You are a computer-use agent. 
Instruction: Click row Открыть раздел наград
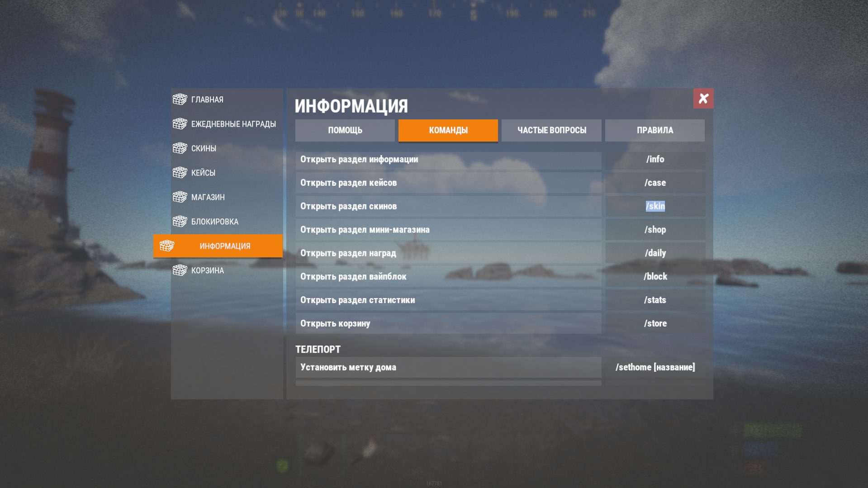pyautogui.click(x=448, y=254)
